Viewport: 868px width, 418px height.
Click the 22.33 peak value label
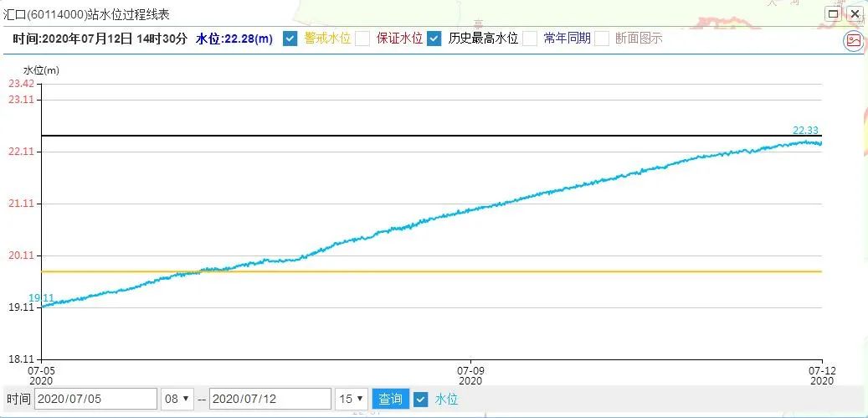coord(805,130)
